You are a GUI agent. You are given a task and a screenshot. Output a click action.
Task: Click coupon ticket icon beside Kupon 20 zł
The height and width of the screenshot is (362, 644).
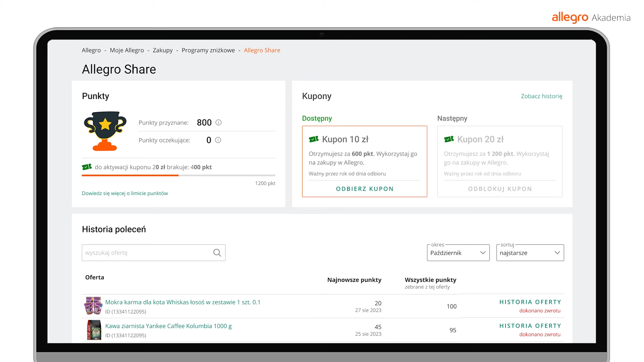click(449, 139)
